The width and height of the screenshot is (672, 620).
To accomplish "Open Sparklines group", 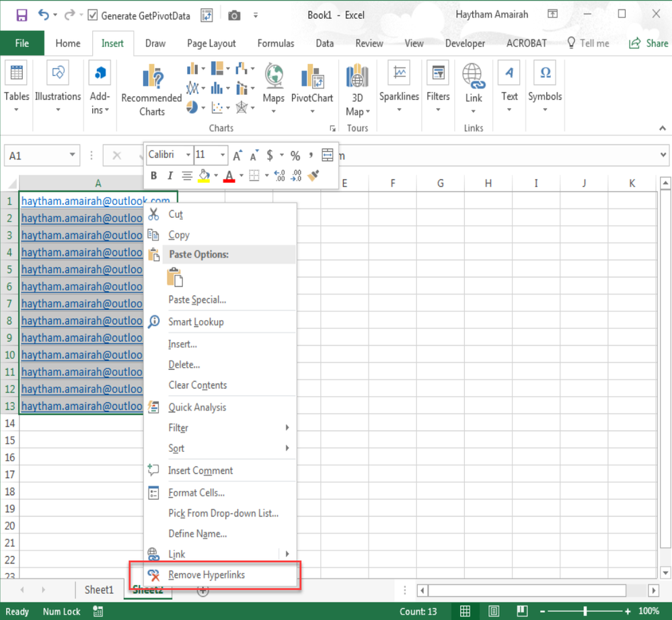I will [x=399, y=88].
